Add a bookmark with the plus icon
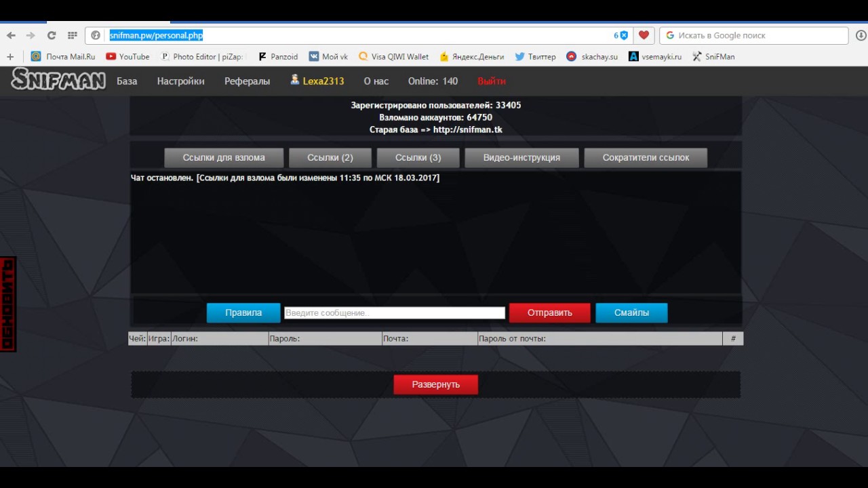 coord(9,57)
